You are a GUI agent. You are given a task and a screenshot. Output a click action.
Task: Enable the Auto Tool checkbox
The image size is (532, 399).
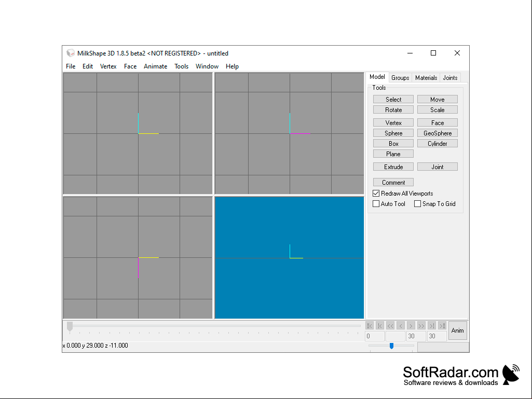tap(376, 203)
